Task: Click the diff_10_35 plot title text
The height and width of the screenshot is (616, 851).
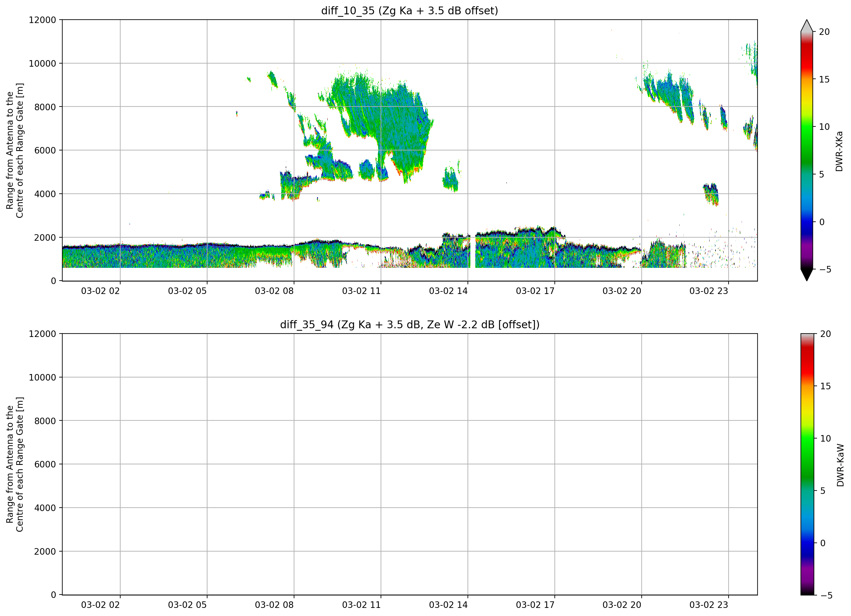Action: tap(409, 11)
